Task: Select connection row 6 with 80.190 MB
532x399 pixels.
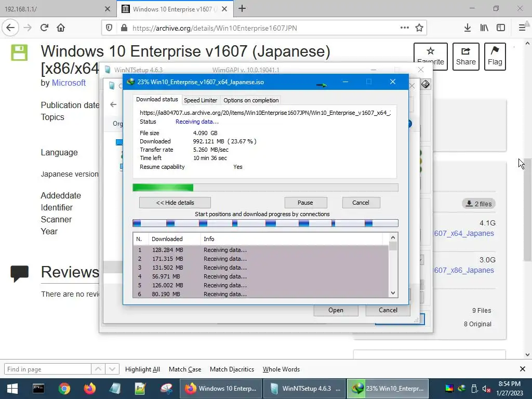Action: point(261,294)
